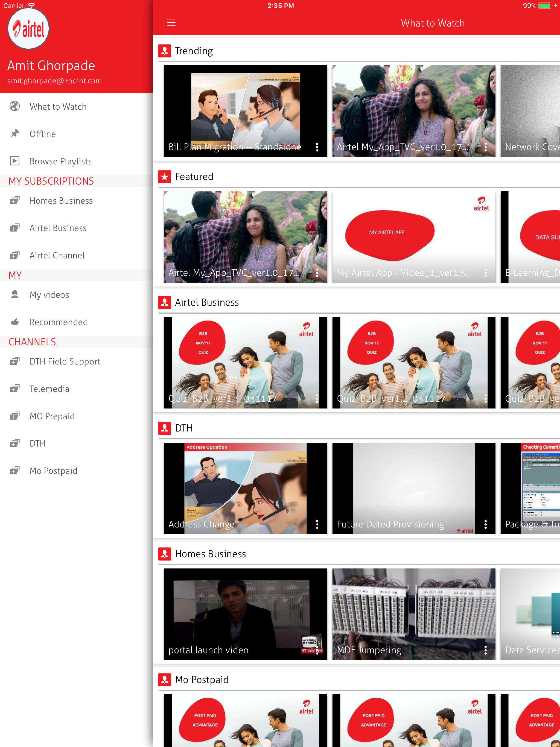Tap the Trending section user icon
This screenshot has width=560, height=747.
(x=165, y=51)
